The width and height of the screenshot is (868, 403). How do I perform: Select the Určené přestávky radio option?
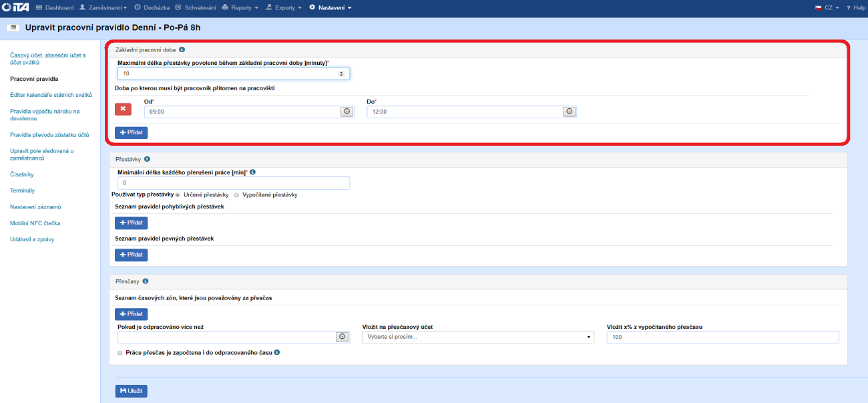tap(178, 194)
